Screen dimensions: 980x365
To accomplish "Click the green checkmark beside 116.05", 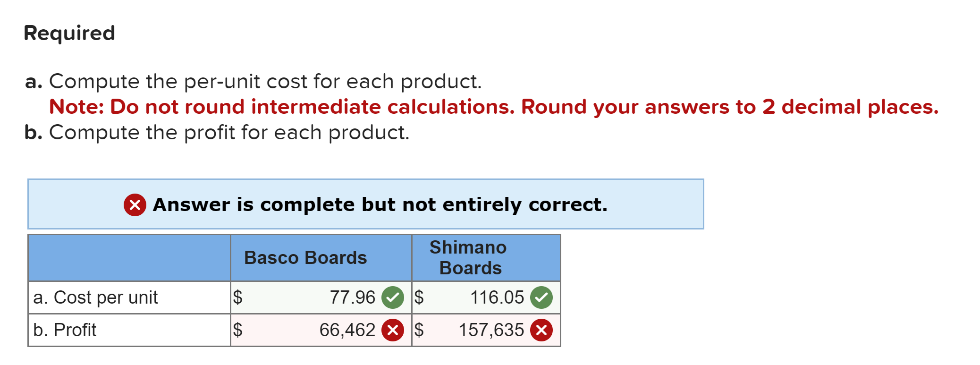I will point(541,297).
